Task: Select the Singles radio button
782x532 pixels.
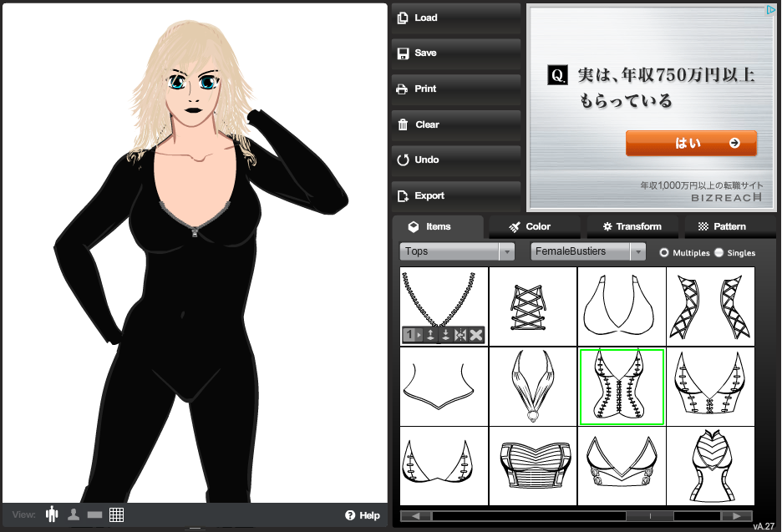Action: pos(719,252)
